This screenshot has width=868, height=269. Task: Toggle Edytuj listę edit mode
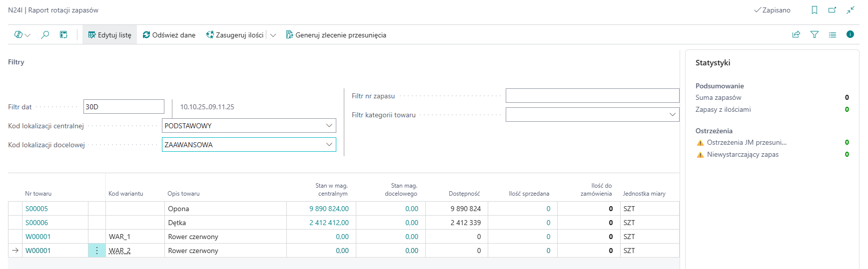click(x=110, y=35)
